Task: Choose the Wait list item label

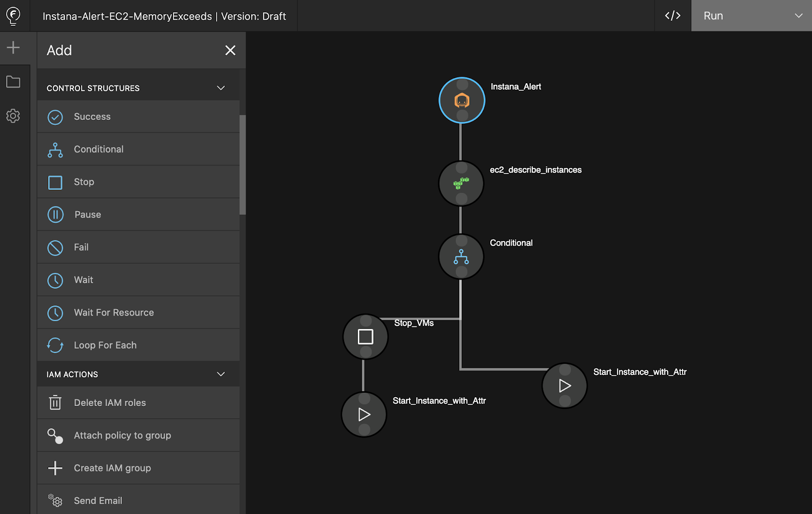Action: 84,280
